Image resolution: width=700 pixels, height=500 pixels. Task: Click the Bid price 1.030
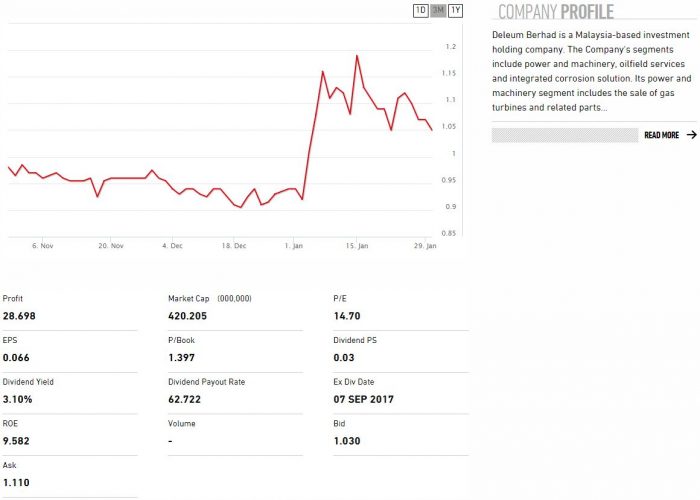pyautogui.click(x=346, y=441)
